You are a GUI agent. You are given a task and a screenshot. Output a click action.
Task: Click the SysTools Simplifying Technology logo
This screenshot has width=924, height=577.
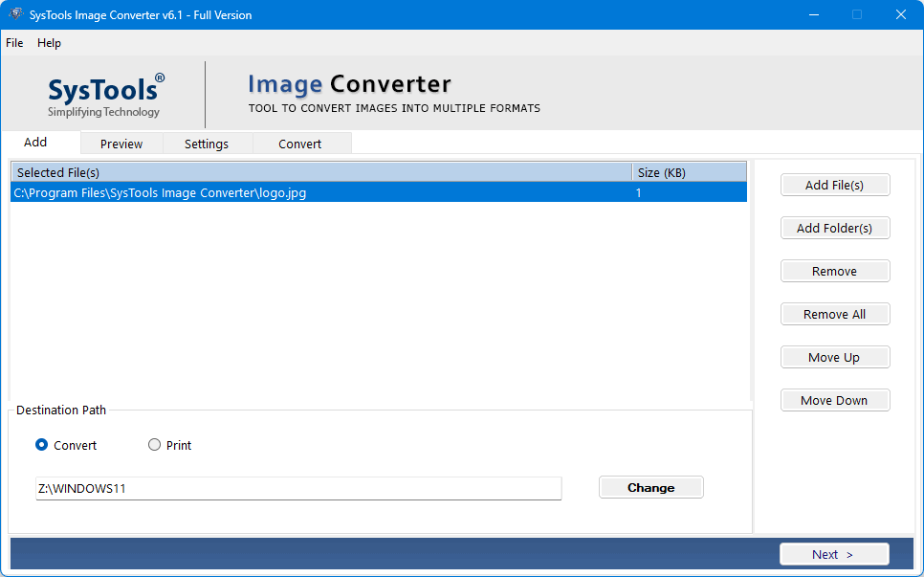[105, 96]
